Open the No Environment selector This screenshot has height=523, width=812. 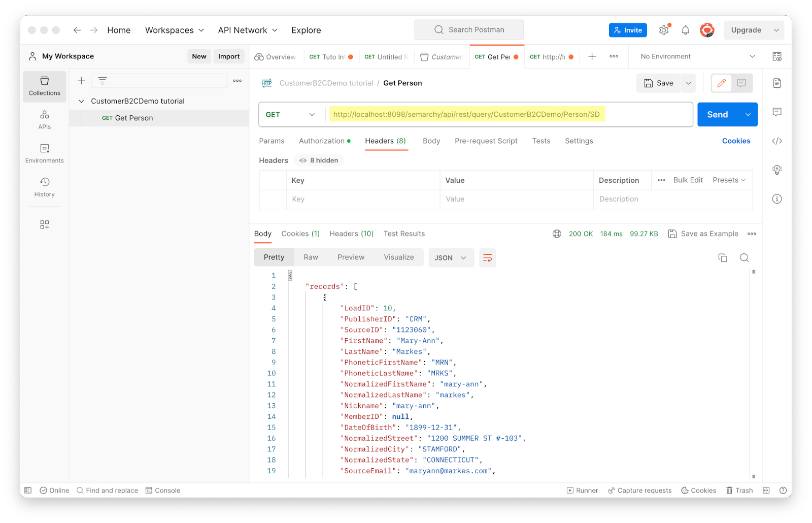697,57
